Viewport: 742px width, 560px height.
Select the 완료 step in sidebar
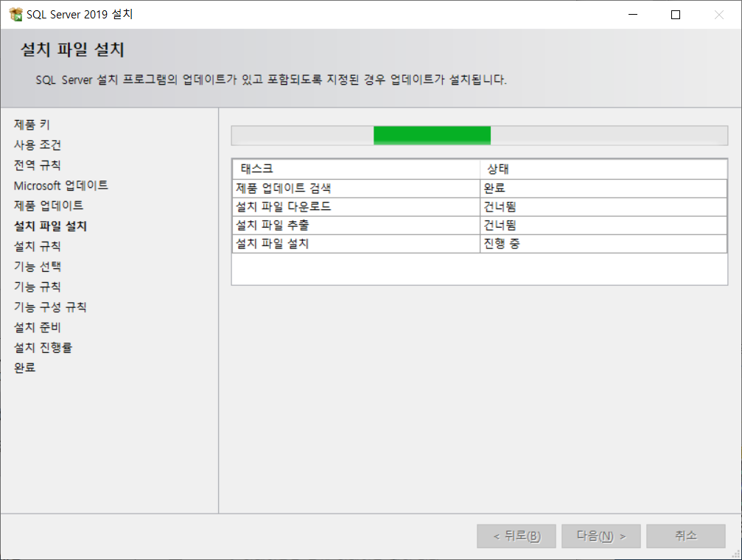24,368
